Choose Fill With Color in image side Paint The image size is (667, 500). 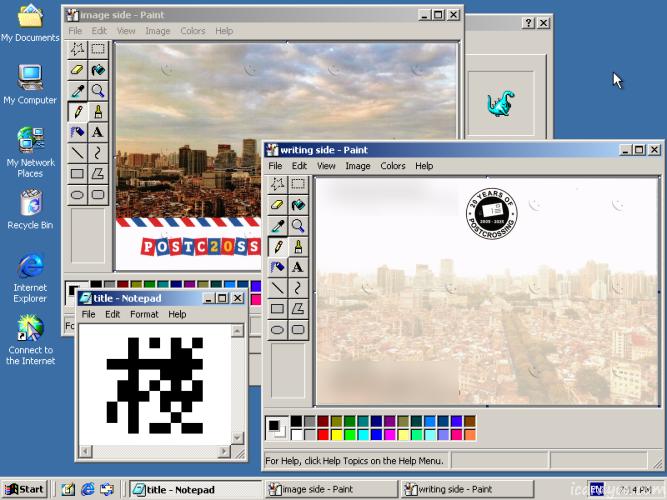[x=98, y=70]
